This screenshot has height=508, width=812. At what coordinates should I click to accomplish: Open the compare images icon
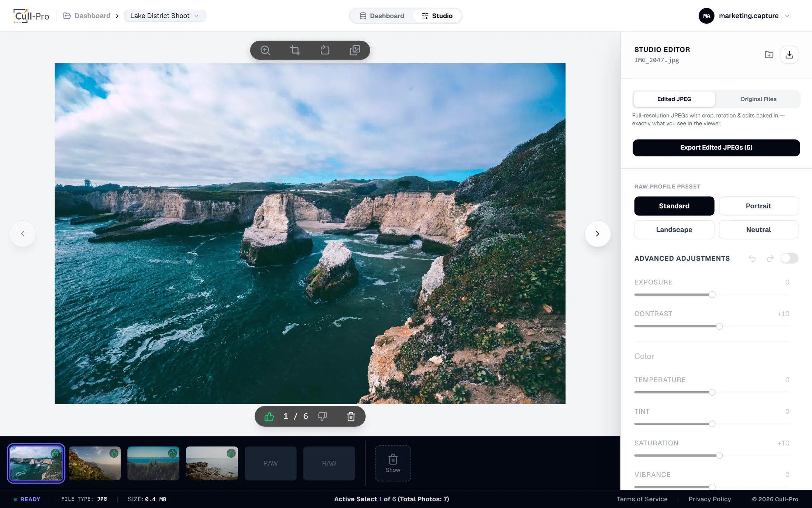355,50
